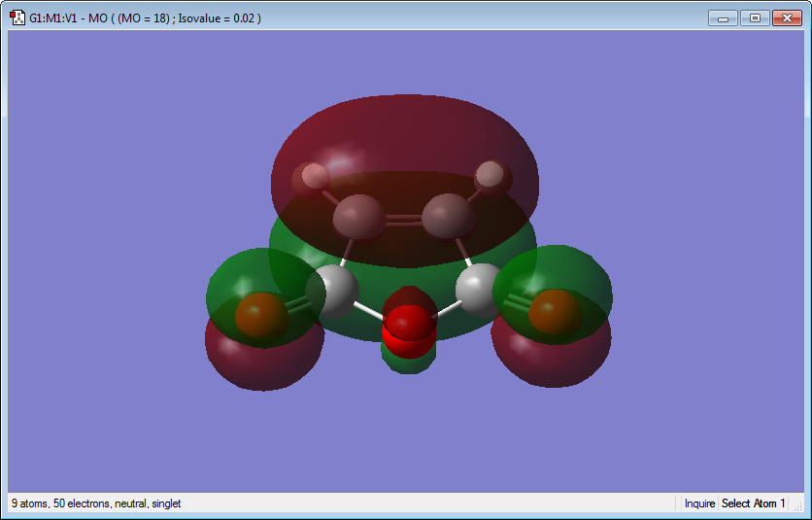Click '9 atoms, 50 electrons, neutral, singlet' status text
This screenshot has width=812, height=520.
pos(96,503)
